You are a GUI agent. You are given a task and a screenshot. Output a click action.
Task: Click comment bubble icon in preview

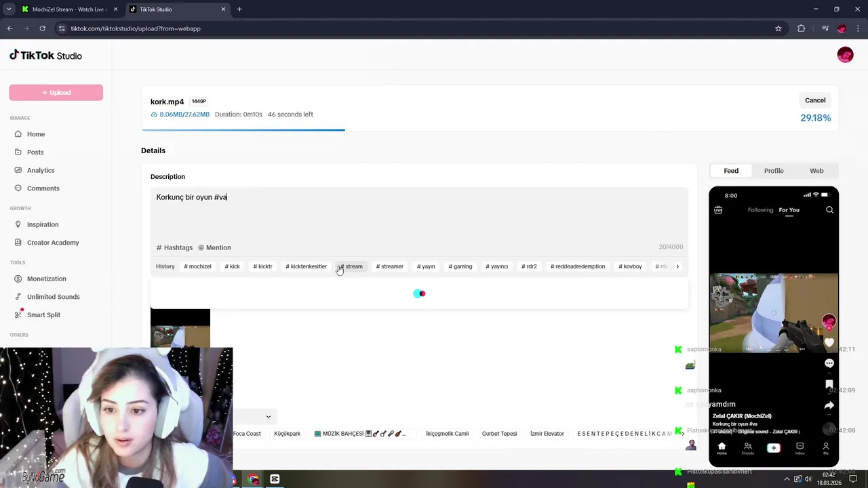(x=829, y=363)
